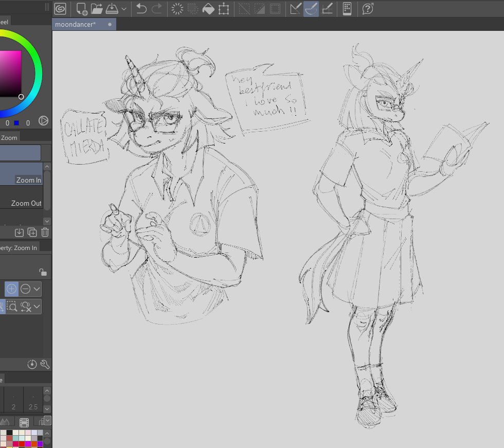Toggle the tool property lock icon
Viewport: 504px width, 448px height.
(43, 272)
